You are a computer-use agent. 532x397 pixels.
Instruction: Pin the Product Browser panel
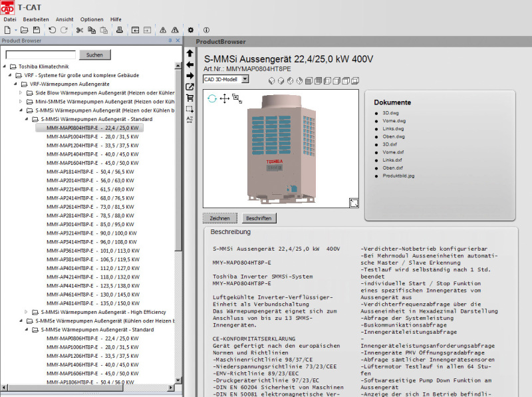[170, 41]
